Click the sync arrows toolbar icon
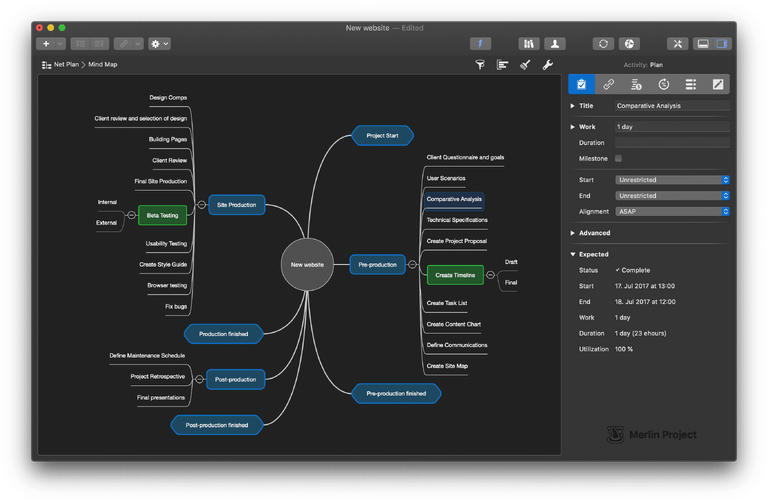Screen dimensions: 768x503 pos(603,44)
